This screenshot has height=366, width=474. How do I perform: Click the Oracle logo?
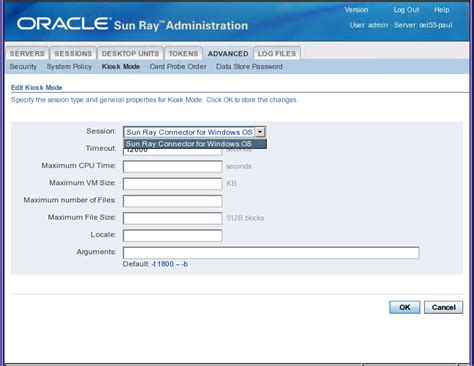coord(63,24)
